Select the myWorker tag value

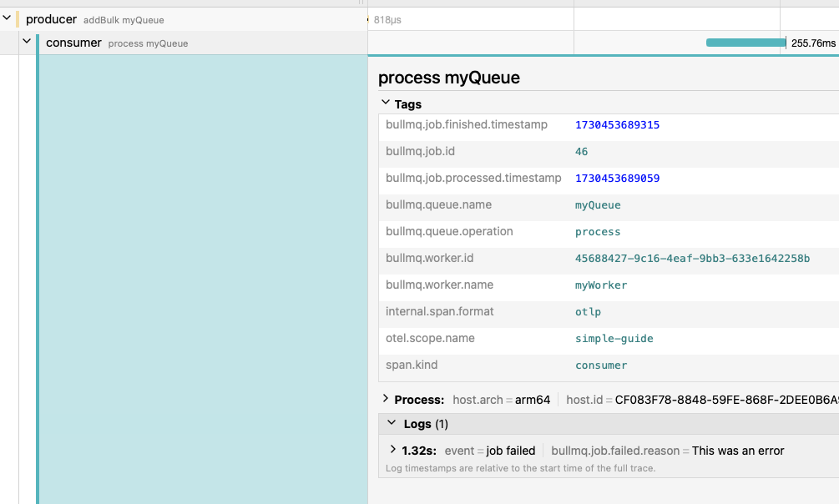(601, 285)
